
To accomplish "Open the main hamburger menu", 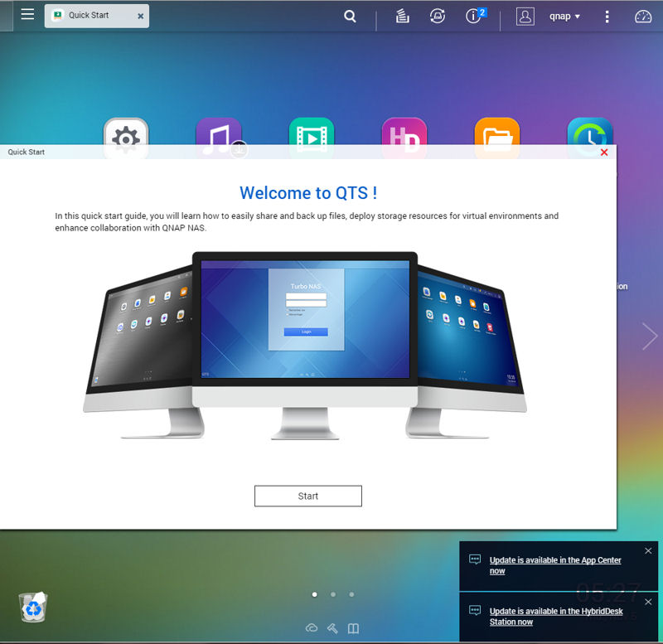I will click(x=27, y=14).
